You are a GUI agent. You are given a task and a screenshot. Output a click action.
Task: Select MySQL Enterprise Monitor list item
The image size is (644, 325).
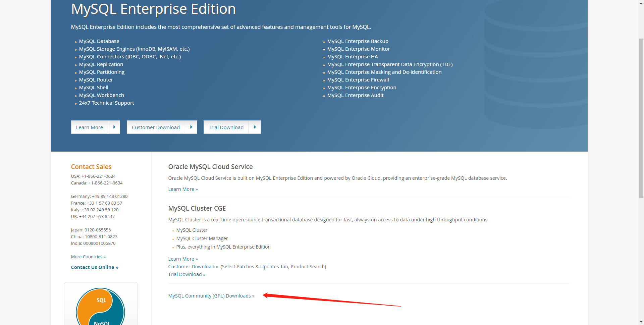(x=359, y=49)
